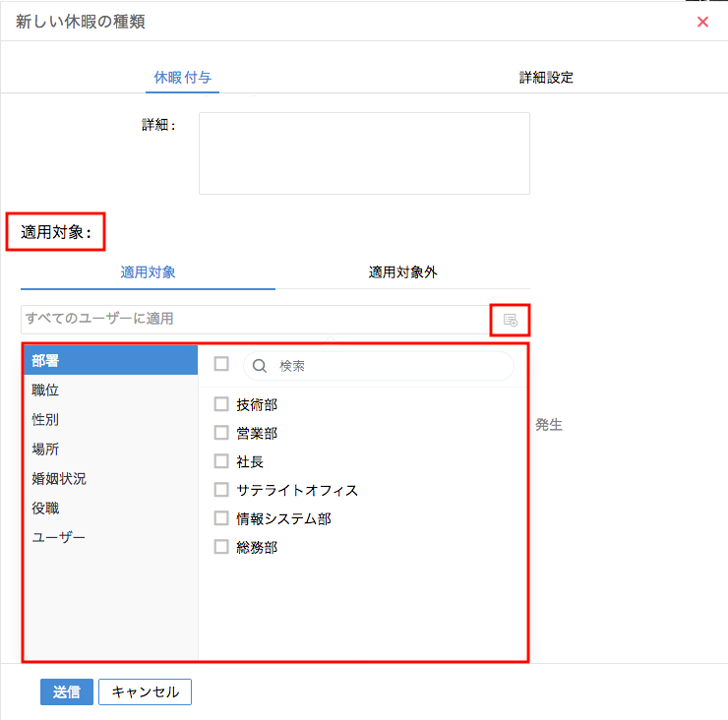
Task: Focus the 検索 search field
Action: (391, 366)
